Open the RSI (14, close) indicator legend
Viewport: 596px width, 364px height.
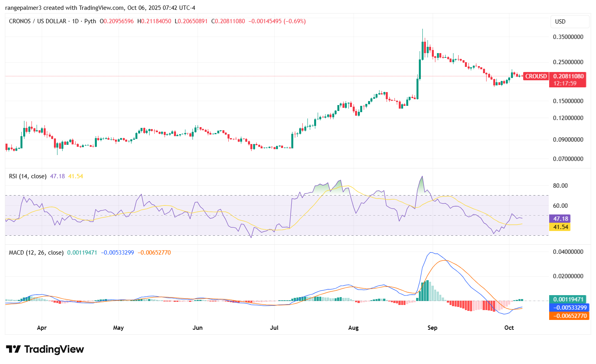28,176
